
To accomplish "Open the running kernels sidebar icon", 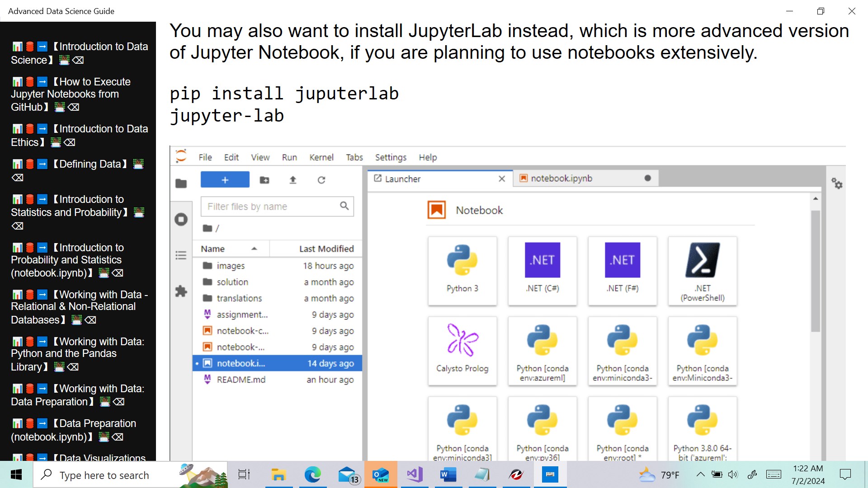I will tap(181, 220).
